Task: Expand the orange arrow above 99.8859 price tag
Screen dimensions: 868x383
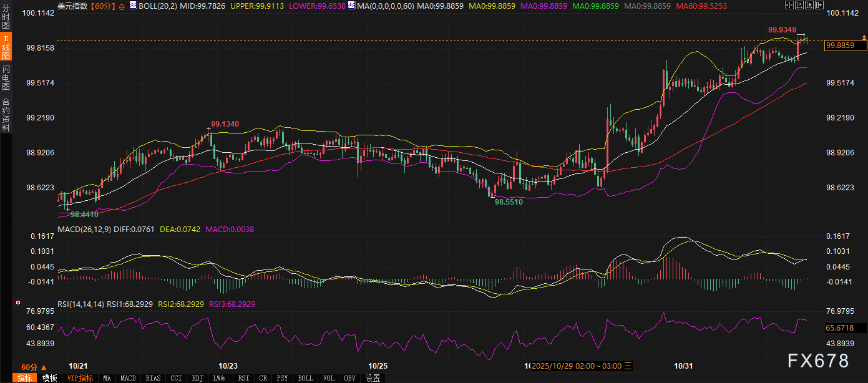Action: [x=864, y=38]
